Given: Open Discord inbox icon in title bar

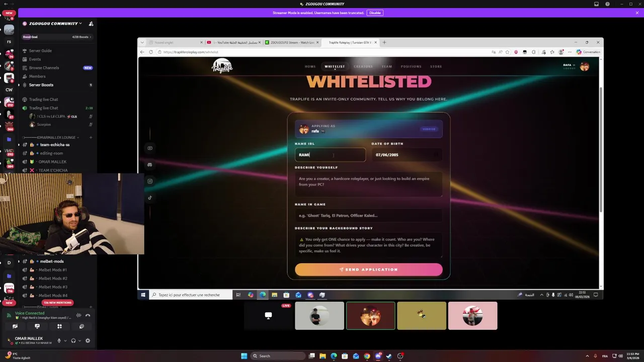Looking at the screenshot, I should [596, 4].
